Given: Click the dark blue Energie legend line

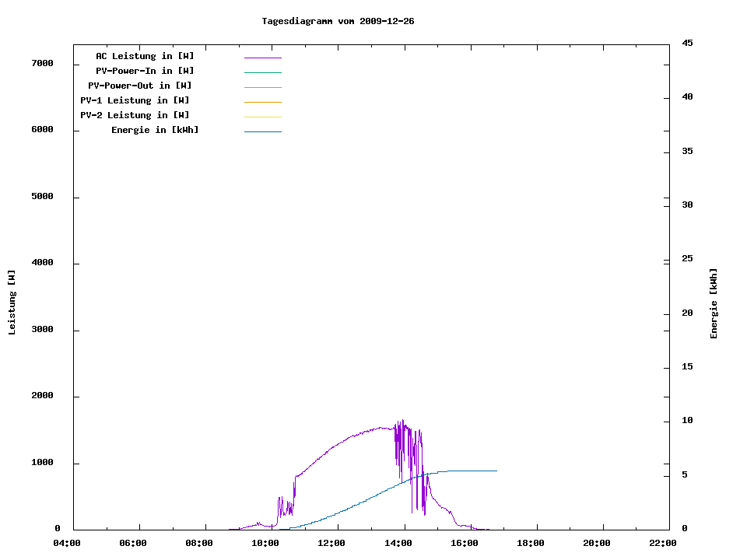Looking at the screenshot, I should [263, 131].
